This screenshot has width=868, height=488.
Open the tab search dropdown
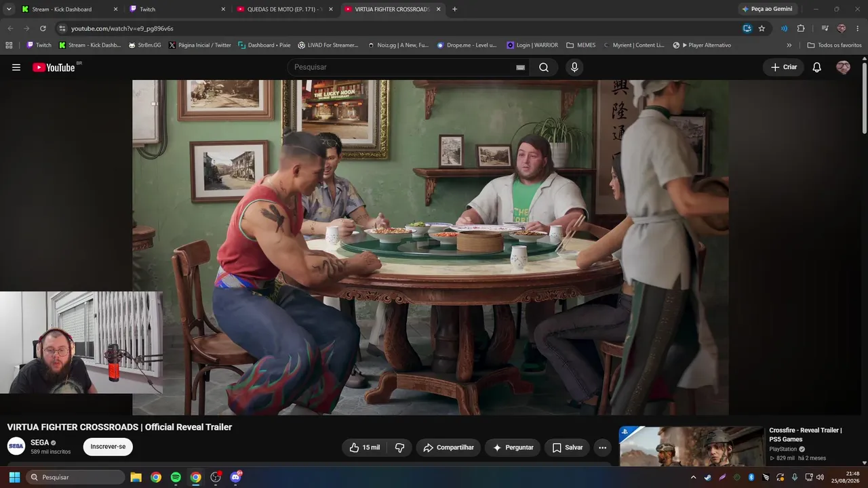(x=9, y=9)
